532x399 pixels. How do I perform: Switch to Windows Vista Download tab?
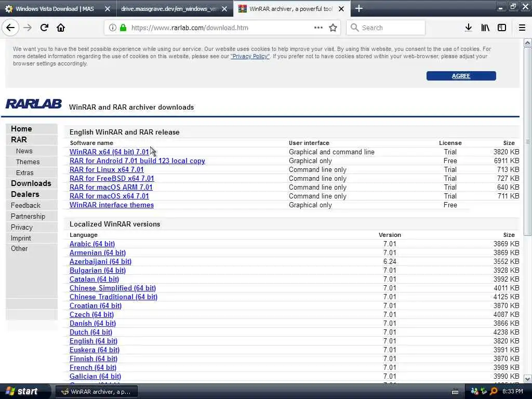point(54,9)
